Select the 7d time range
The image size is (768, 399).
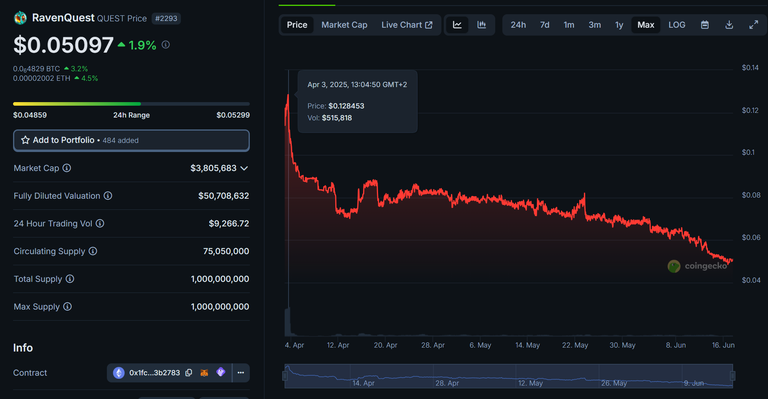coord(545,25)
